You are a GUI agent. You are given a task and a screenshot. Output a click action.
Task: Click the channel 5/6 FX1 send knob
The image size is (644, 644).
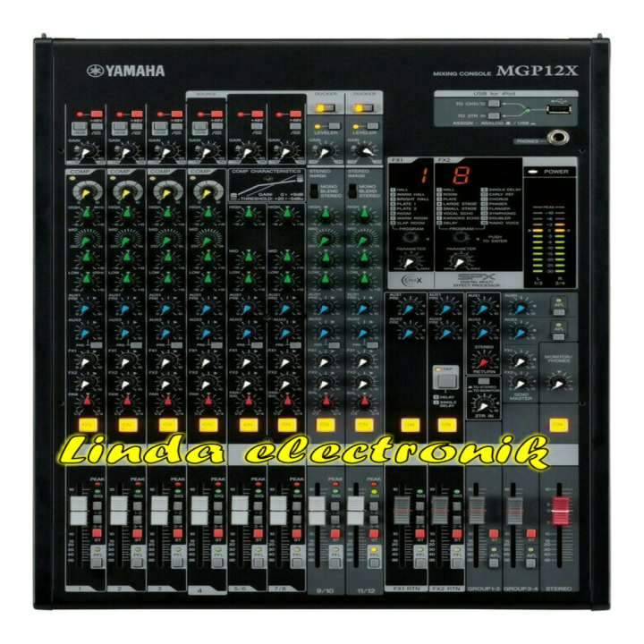247,362
